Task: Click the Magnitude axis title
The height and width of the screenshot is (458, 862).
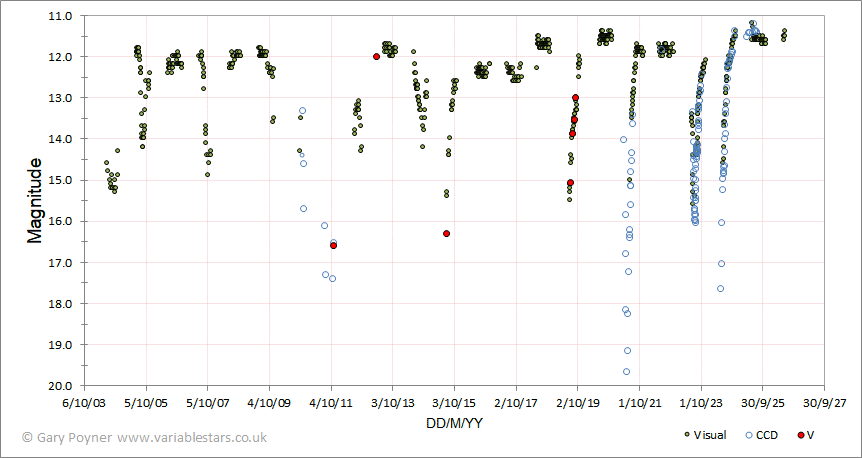Action: pos(35,201)
